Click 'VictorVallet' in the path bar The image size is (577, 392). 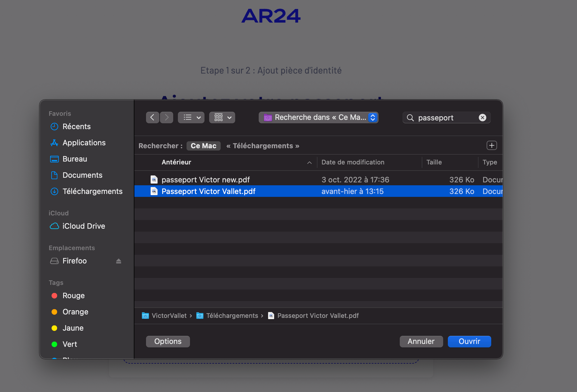coord(169,316)
